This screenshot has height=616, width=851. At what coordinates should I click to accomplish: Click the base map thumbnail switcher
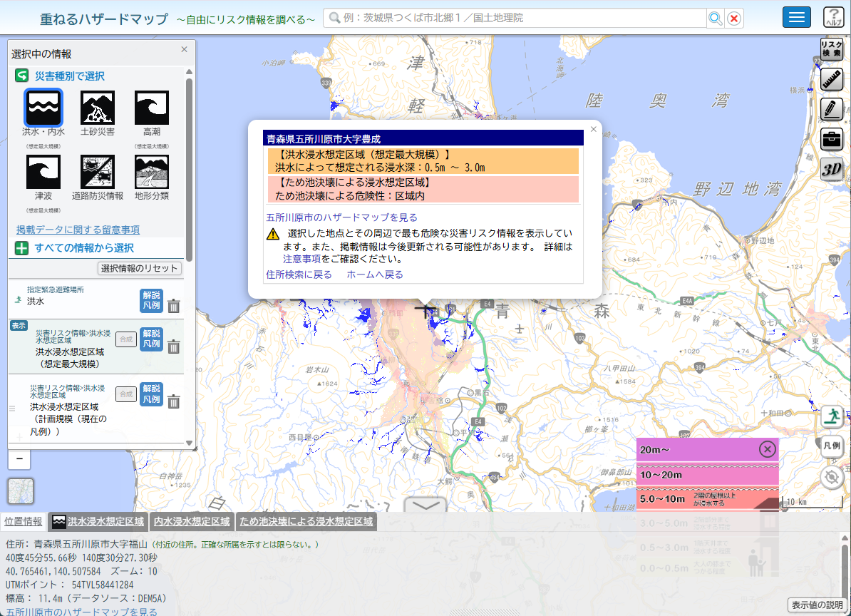pos(21,491)
